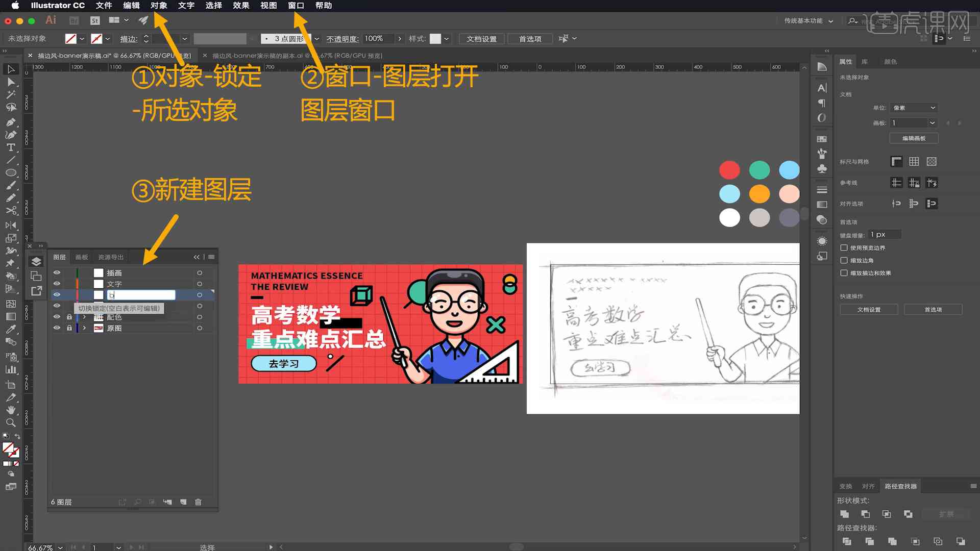Select the Pen tool in toolbar
This screenshot has height=551, width=980.
pos(10,120)
